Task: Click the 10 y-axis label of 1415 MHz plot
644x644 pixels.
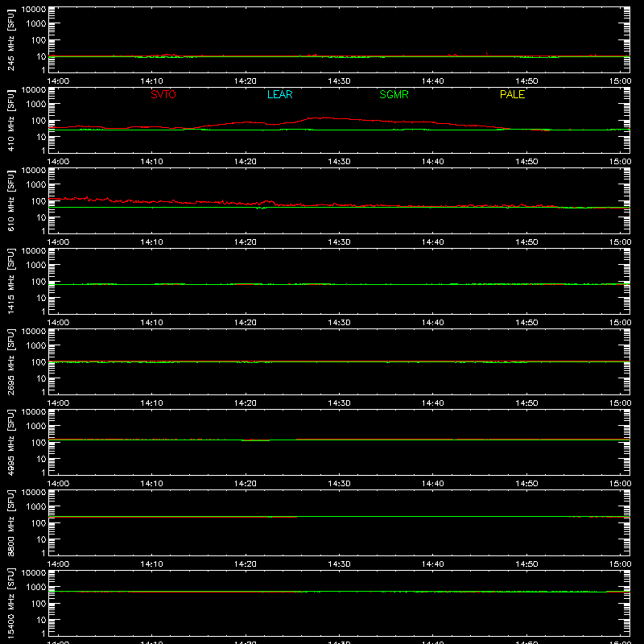Action: tap(41, 298)
